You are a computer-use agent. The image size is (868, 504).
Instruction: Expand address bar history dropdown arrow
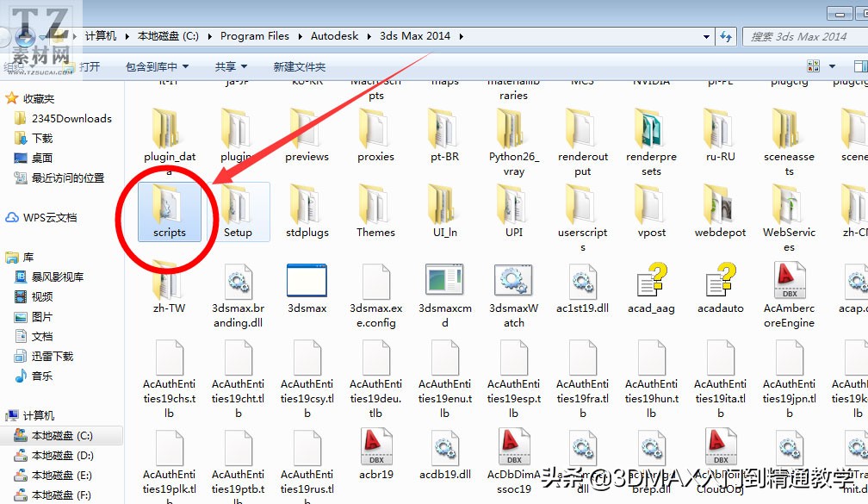point(706,36)
